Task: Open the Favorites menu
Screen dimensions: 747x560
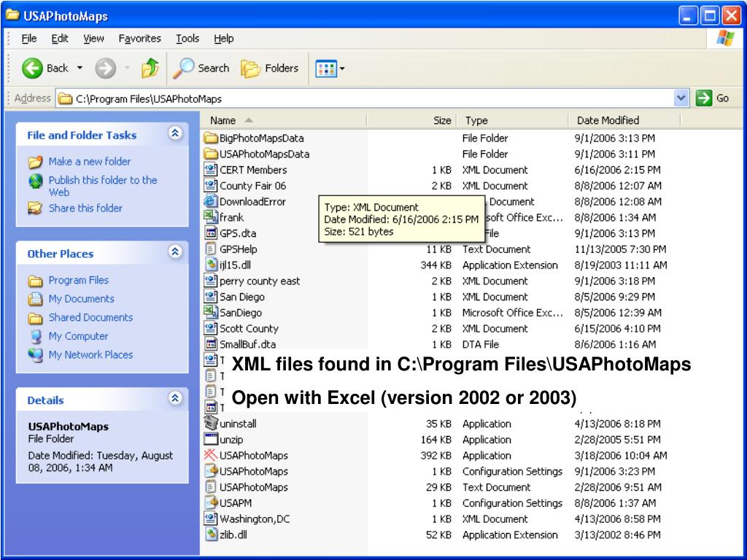Action: 139,39
